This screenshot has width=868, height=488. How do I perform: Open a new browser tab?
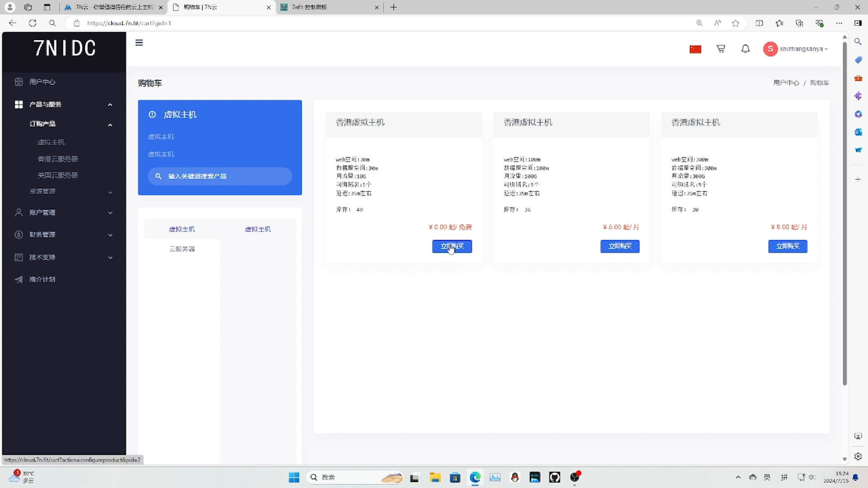394,7
